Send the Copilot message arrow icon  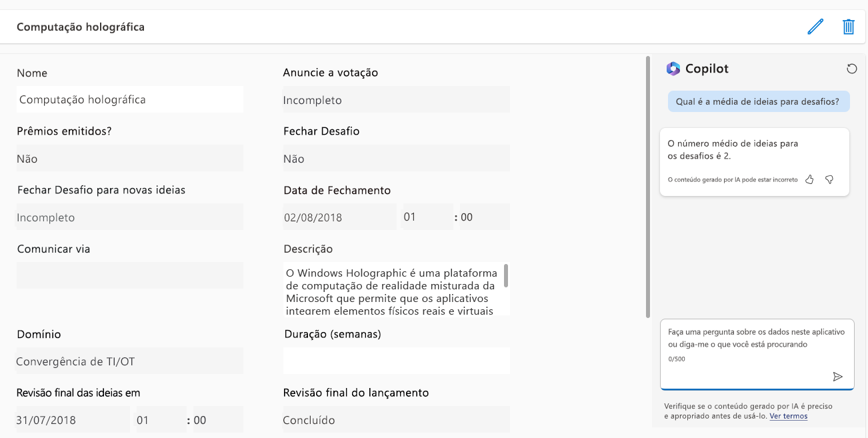(838, 377)
